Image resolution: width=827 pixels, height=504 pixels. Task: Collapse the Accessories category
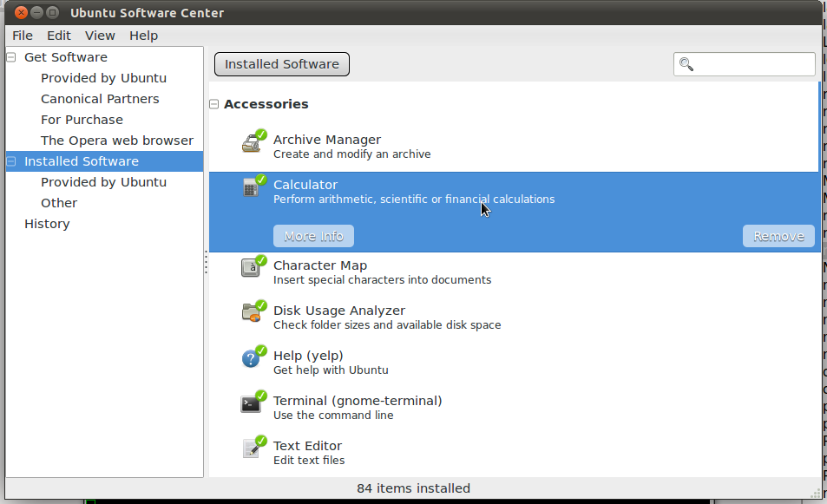click(x=213, y=104)
